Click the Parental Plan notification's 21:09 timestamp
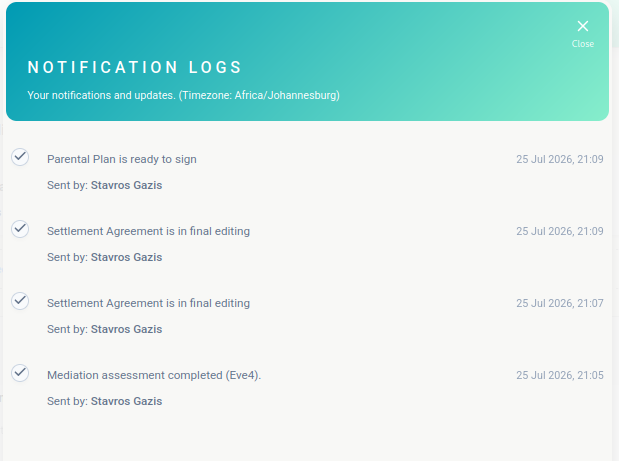The width and height of the screenshot is (619, 461). click(560, 159)
